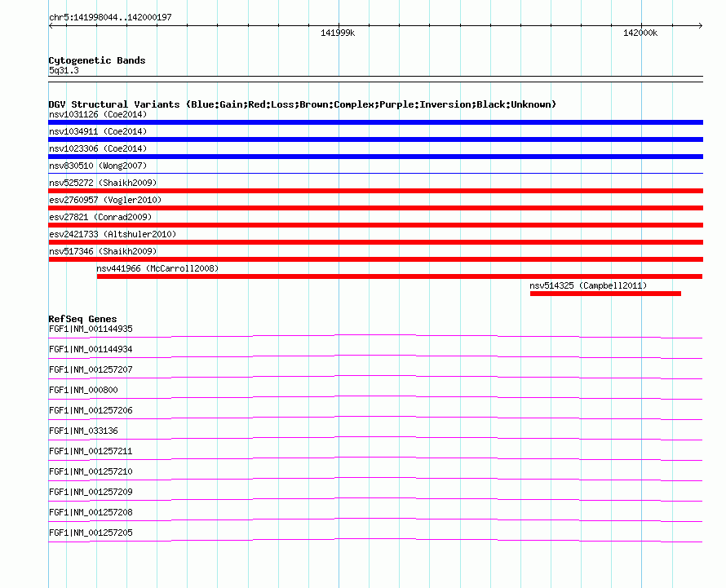Click the nsv441966 (McCarroll2008) variant label
Screen dimensions: 726x588
[x=157, y=268]
